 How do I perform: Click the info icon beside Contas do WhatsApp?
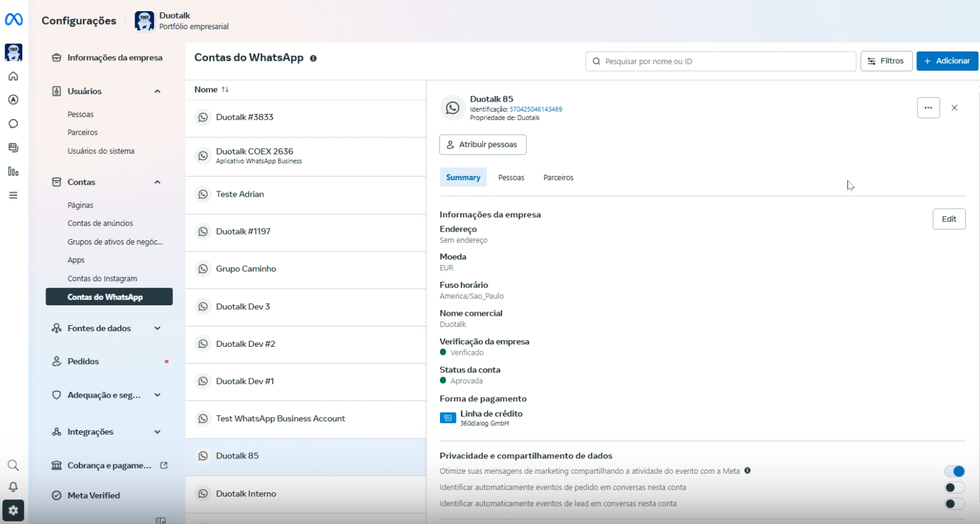[314, 58]
